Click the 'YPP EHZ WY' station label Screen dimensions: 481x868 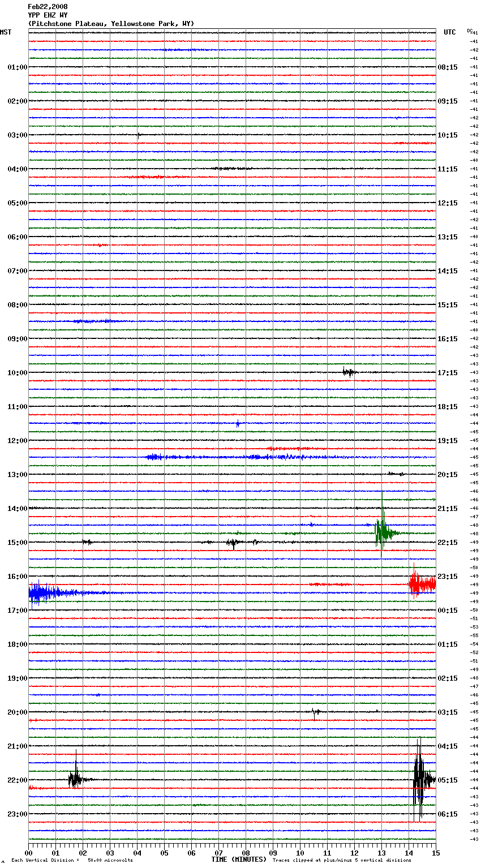48,15
